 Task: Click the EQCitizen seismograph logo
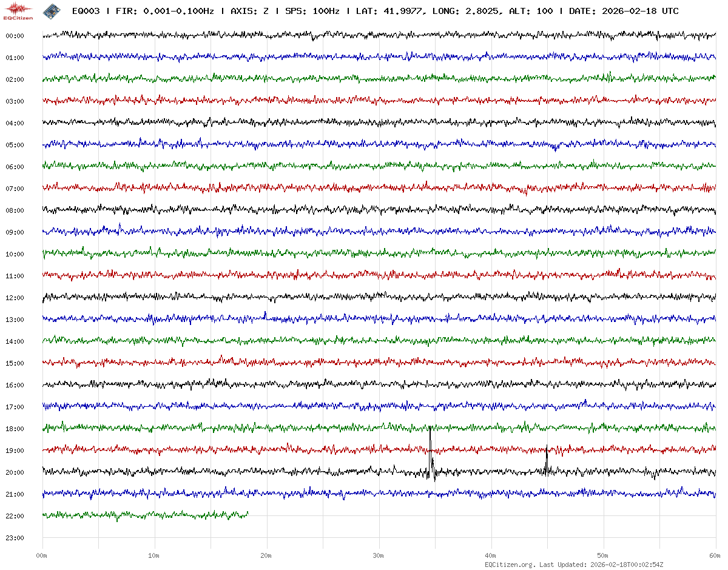18,10
